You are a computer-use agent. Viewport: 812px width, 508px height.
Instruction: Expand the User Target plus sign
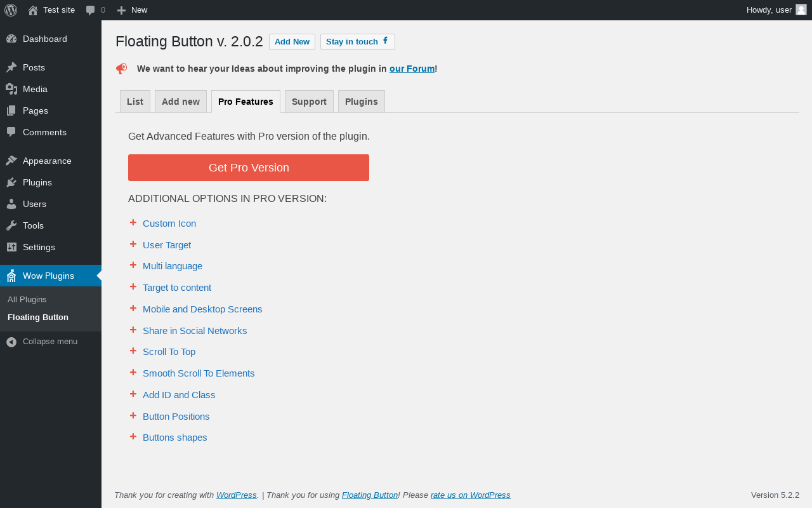click(133, 244)
